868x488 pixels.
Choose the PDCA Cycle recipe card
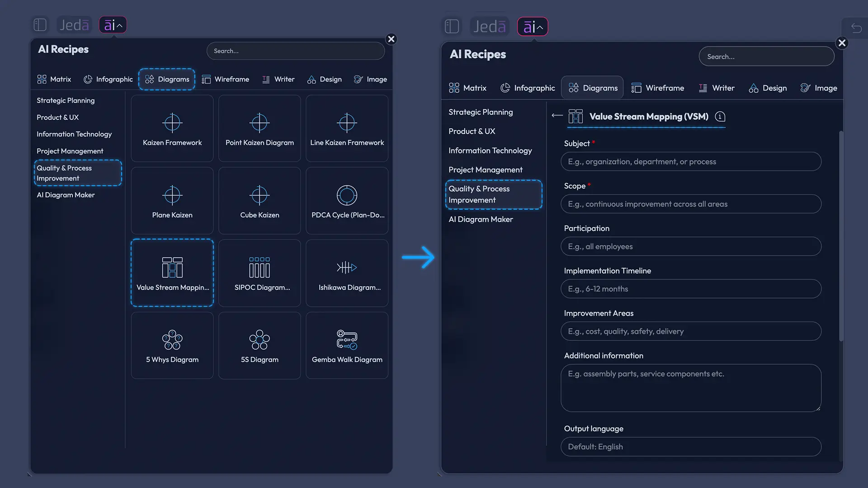(347, 201)
